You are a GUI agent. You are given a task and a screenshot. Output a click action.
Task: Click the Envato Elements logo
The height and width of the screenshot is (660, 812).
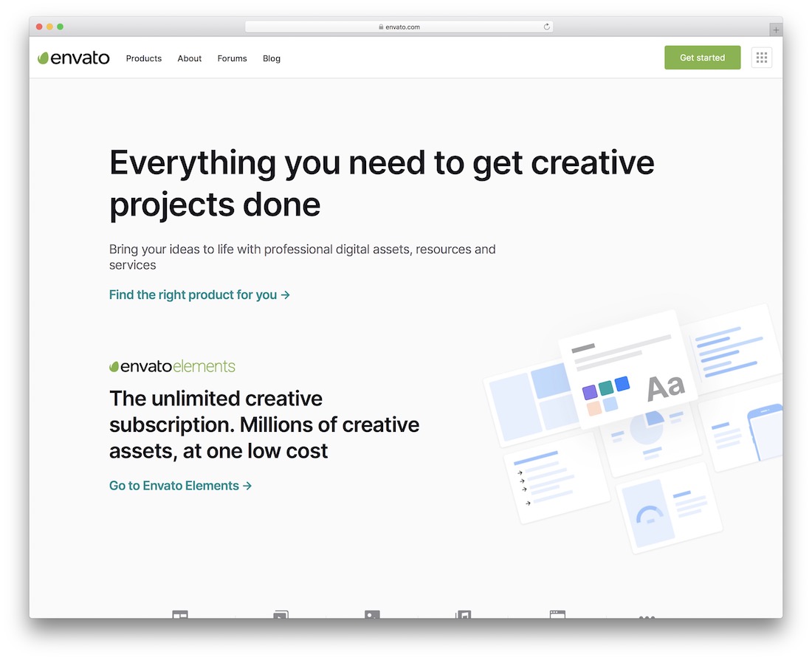tap(172, 366)
